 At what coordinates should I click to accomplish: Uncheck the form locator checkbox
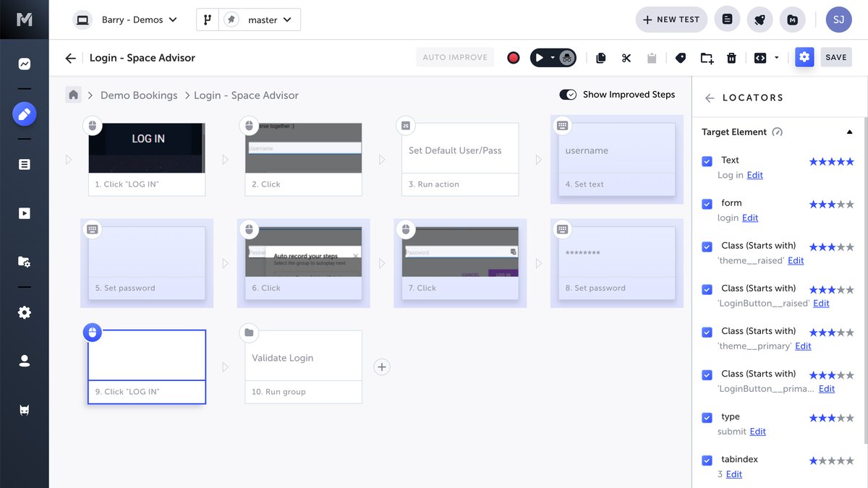tap(707, 204)
